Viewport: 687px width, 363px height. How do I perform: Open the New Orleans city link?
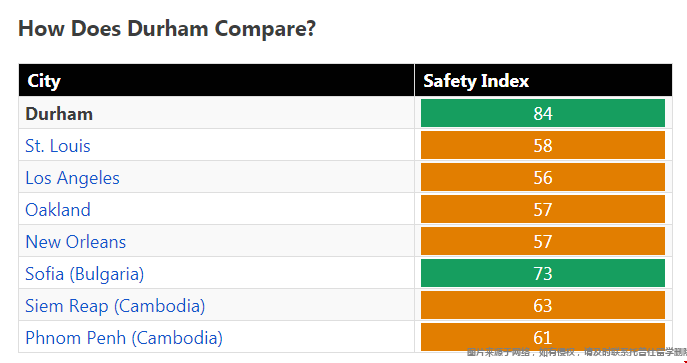click(x=76, y=242)
